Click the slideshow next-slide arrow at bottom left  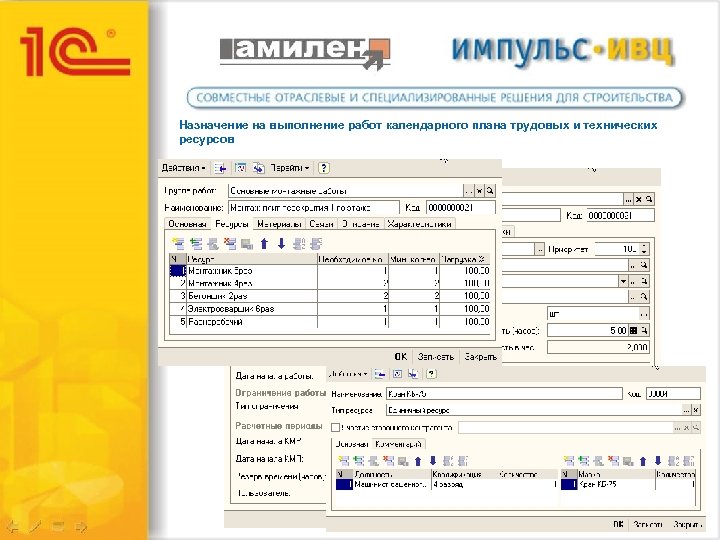coord(81,526)
